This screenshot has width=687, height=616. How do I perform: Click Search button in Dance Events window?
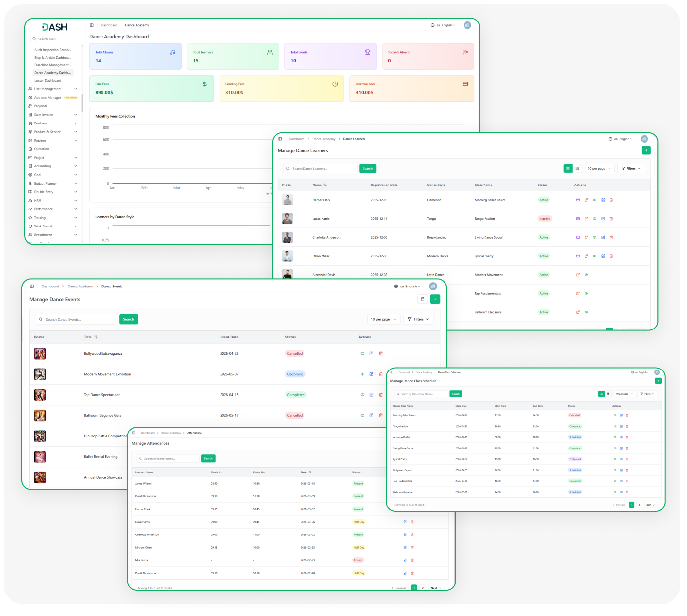coord(128,319)
